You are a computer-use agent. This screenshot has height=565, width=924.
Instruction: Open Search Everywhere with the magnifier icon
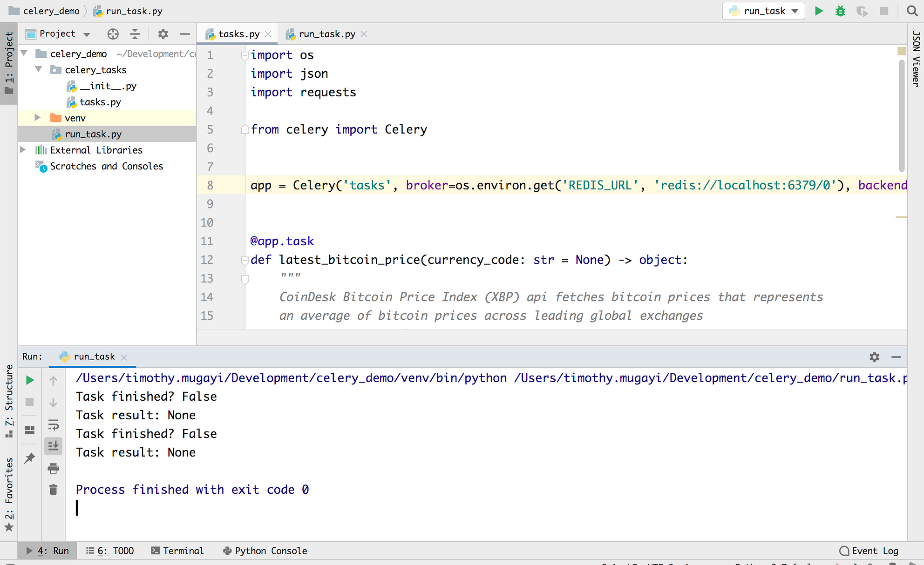(912, 11)
